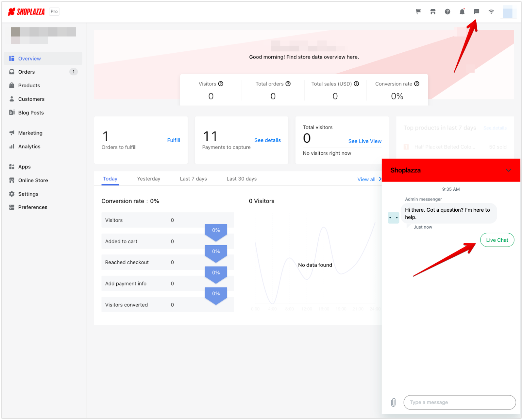This screenshot has height=420, width=523.
Task: Click the 'Payments to capture' label
Action: (226, 148)
